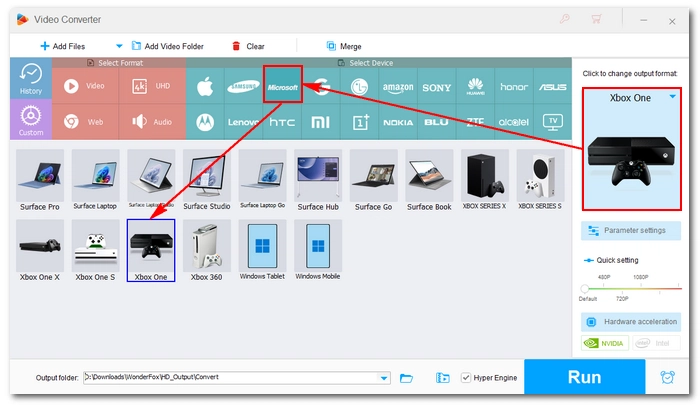Select the Windows Mobile device
The height and width of the screenshot is (405, 700).
coord(318,251)
